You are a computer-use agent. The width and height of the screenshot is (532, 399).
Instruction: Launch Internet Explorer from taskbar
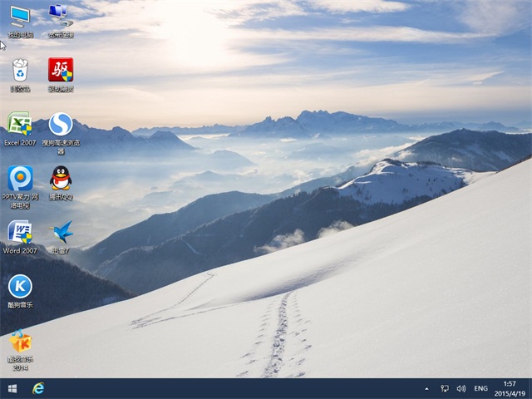(38, 388)
